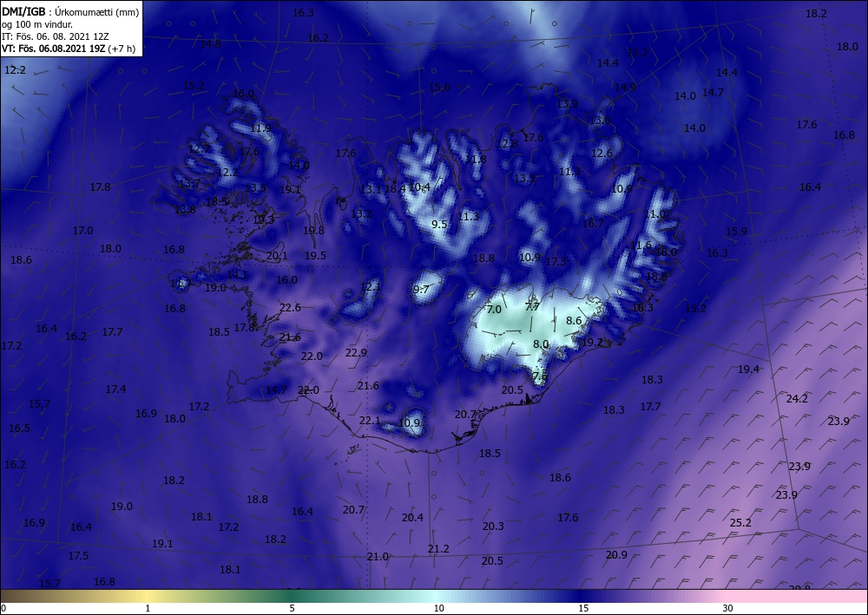
Task: Click the map value 10.4
Action: [x=419, y=187]
